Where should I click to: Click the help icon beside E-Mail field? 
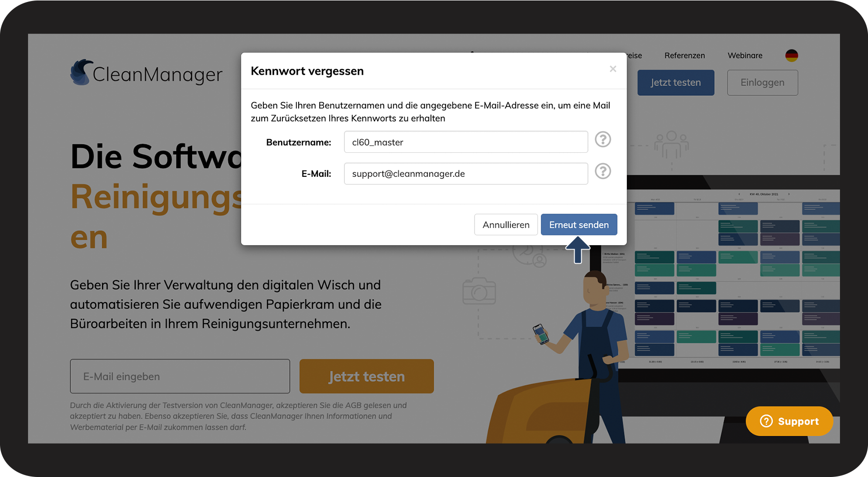pos(603,171)
